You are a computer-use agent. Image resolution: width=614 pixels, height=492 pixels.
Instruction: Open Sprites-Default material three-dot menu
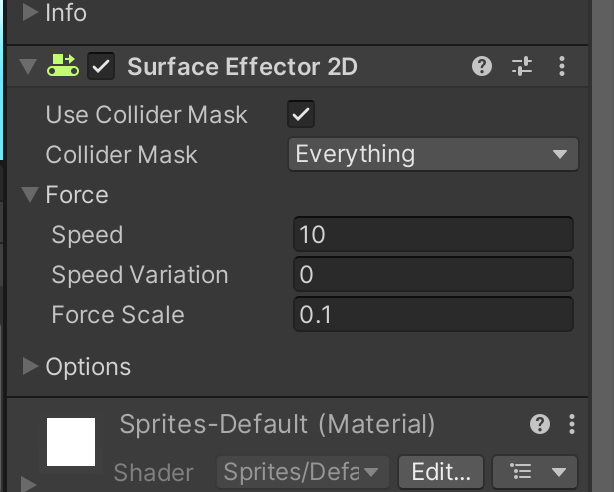(572, 424)
